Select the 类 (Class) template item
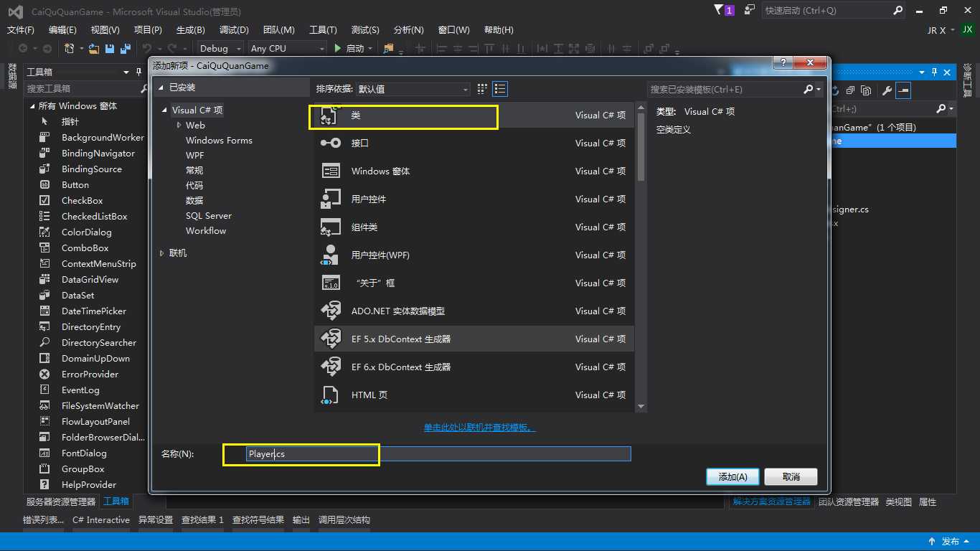Viewport: 980px width, 551px height. (x=474, y=115)
